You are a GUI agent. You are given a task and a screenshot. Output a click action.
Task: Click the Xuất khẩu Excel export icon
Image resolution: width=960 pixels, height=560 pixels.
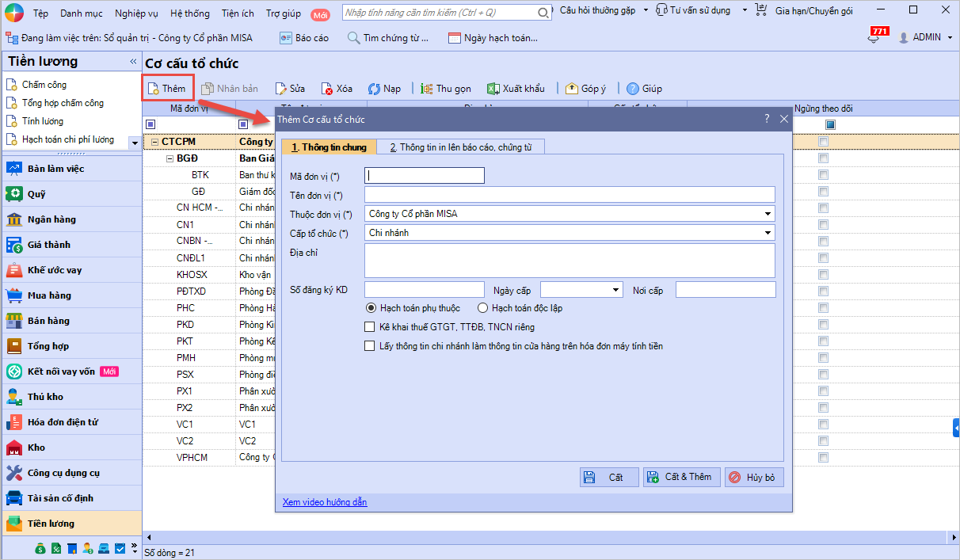click(x=492, y=89)
